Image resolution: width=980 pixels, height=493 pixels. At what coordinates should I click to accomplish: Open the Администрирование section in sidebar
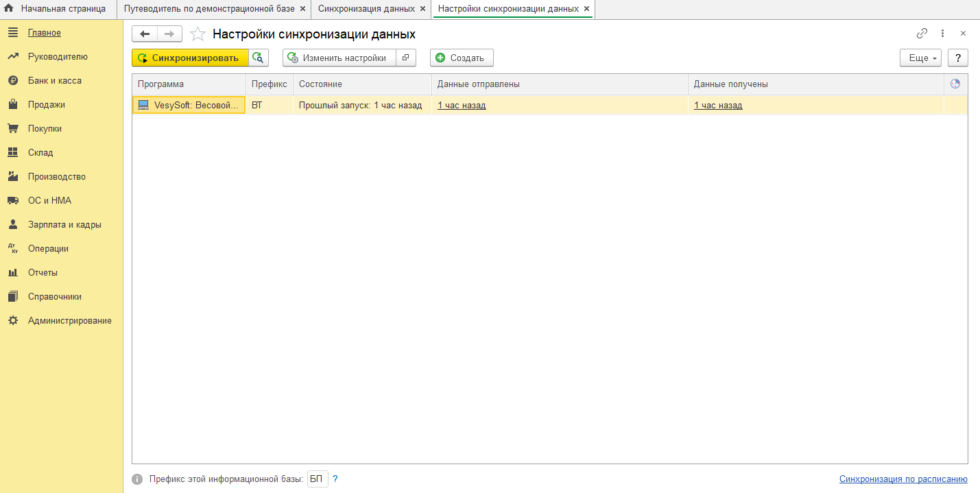point(69,320)
